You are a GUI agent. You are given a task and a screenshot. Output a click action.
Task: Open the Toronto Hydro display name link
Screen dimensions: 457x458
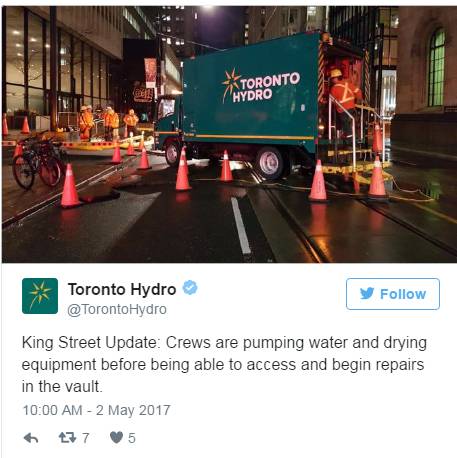122,289
